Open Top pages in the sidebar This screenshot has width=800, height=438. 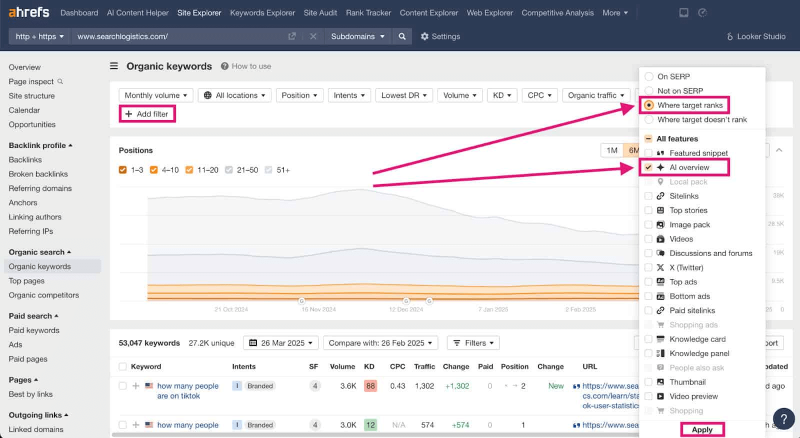coord(28,281)
